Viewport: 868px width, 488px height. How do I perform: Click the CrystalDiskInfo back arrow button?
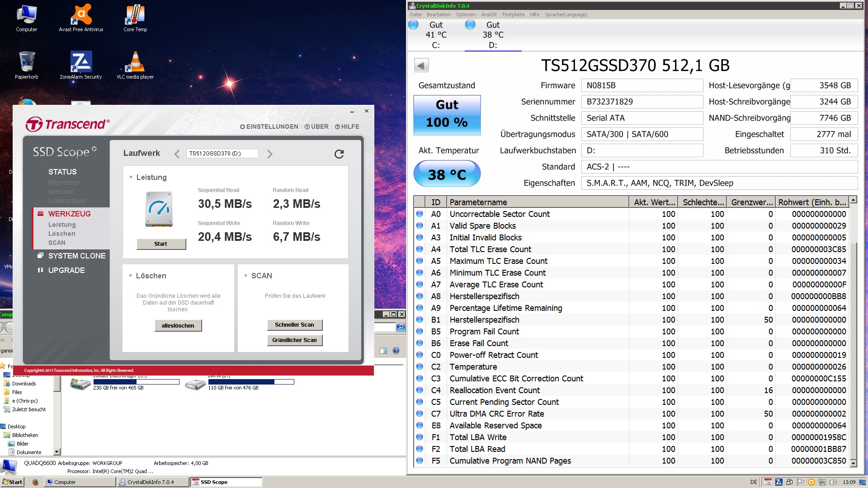[x=421, y=66]
